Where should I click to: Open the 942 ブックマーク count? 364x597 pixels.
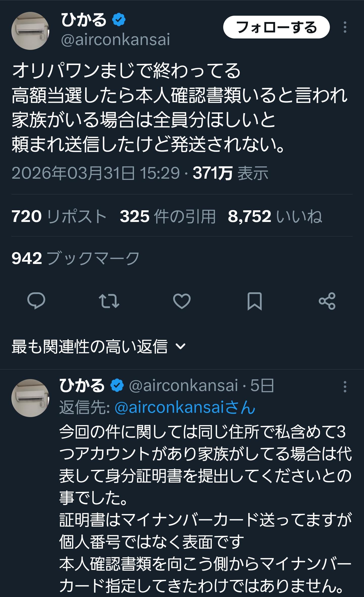coord(75,258)
